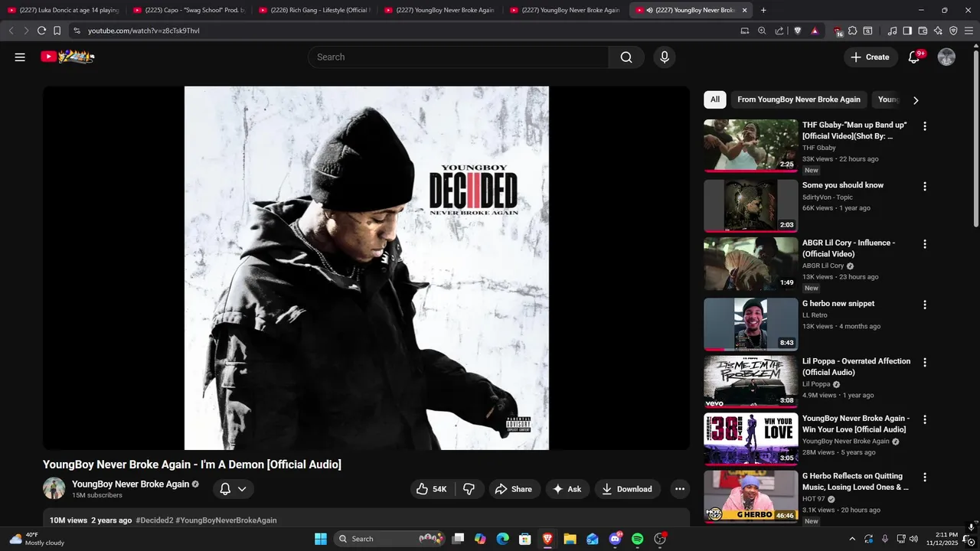This screenshot has width=980, height=551.
Task: Open options menu for THF Gbaby video
Action: [x=925, y=126]
